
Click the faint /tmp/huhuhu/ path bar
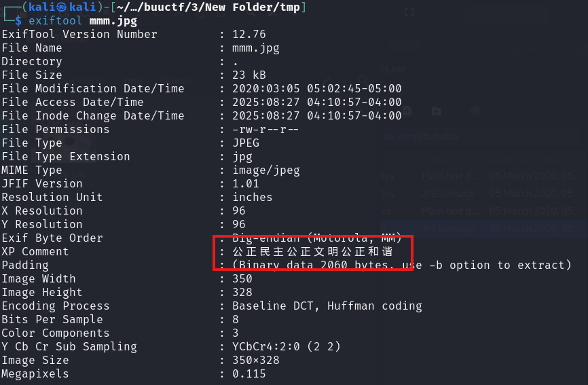click(481, 137)
